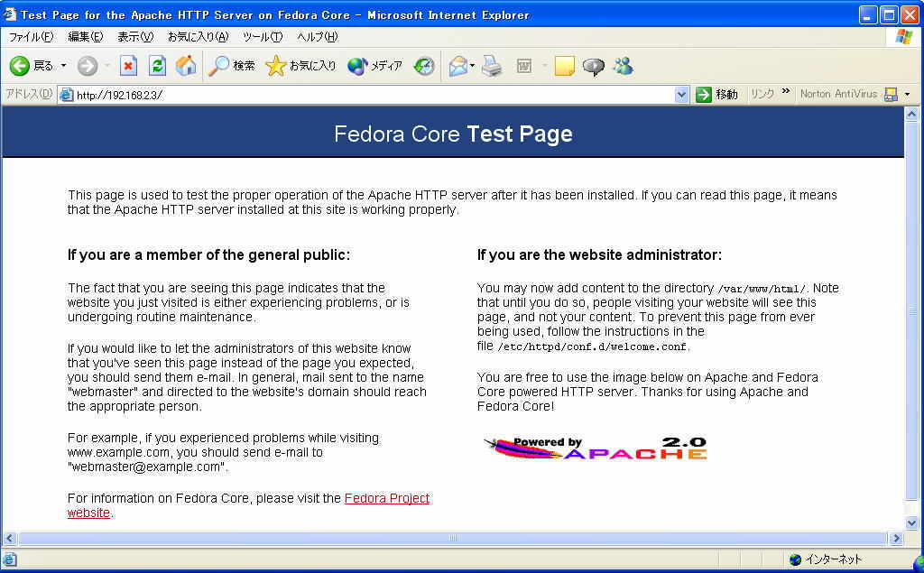Screen dimensions: 924x573
Task: Click the "If you are the website administrator:" heading
Action: tap(599, 254)
